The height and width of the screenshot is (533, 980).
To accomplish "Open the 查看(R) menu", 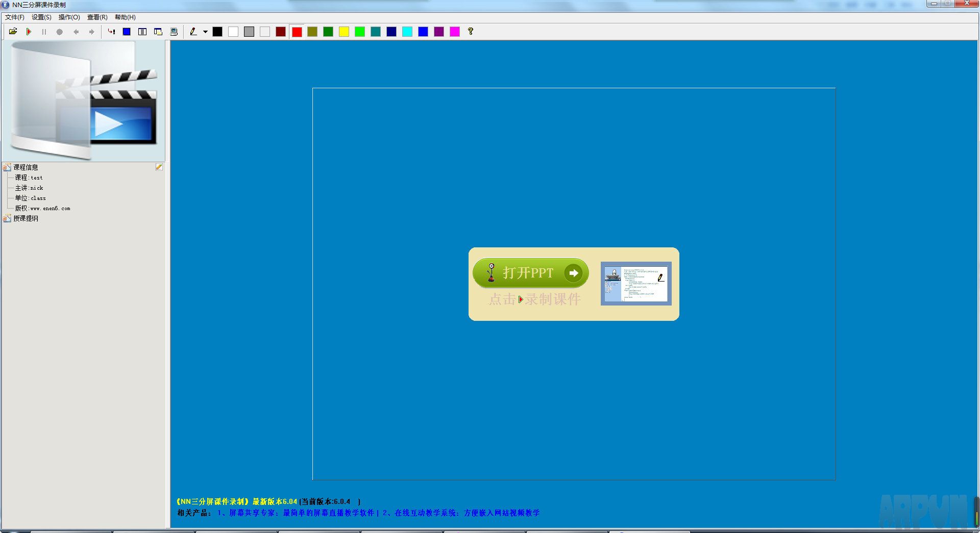I will point(97,17).
